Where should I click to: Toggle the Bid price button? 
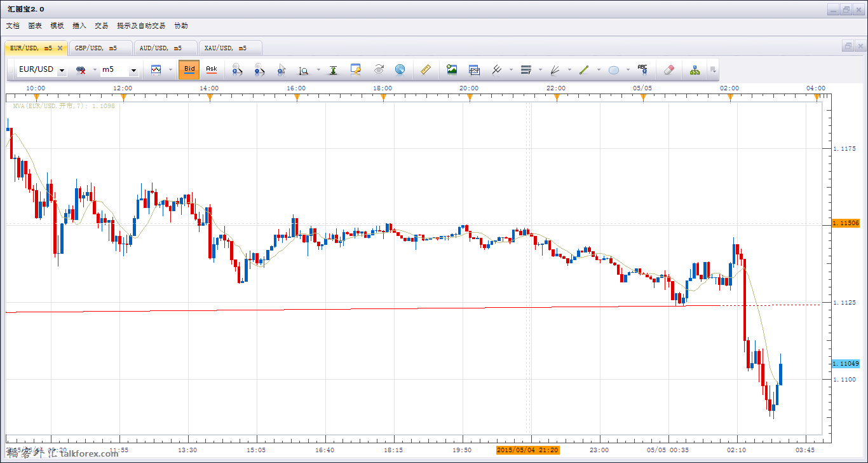(x=189, y=70)
